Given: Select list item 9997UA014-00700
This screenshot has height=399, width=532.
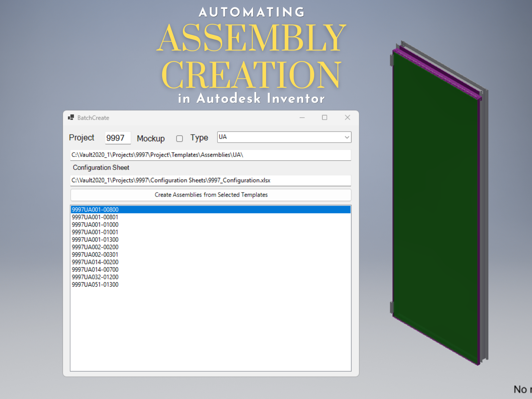Looking at the screenshot, I should [211, 270].
